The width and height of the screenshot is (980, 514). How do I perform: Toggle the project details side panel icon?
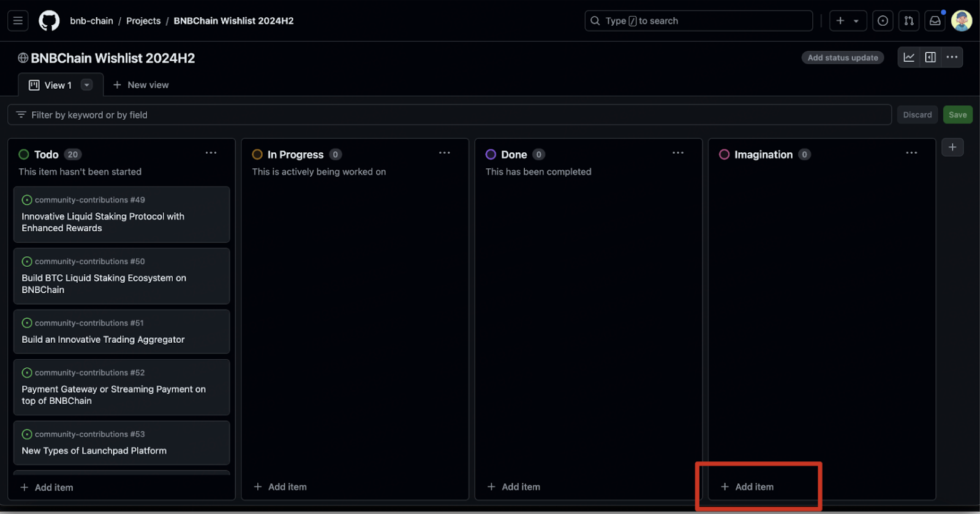(x=930, y=57)
